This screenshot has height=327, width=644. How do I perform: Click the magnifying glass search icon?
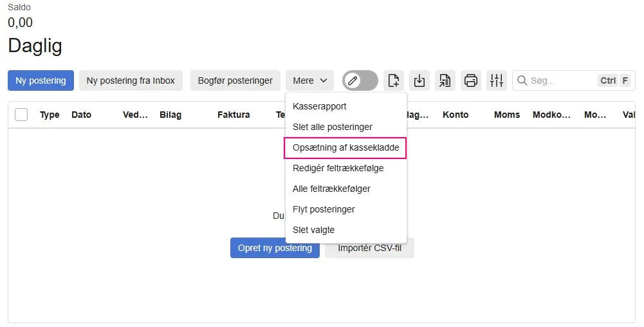pyautogui.click(x=521, y=80)
